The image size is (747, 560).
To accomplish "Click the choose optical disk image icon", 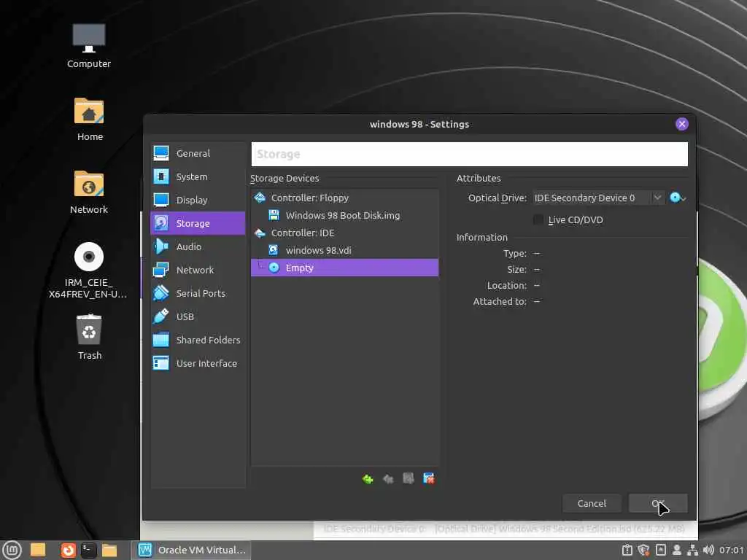I will tap(678, 198).
